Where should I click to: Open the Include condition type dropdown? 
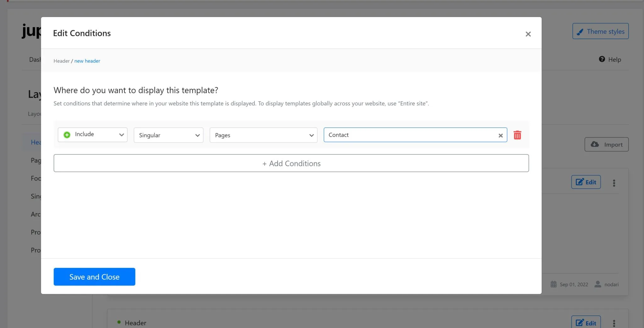[x=93, y=135]
